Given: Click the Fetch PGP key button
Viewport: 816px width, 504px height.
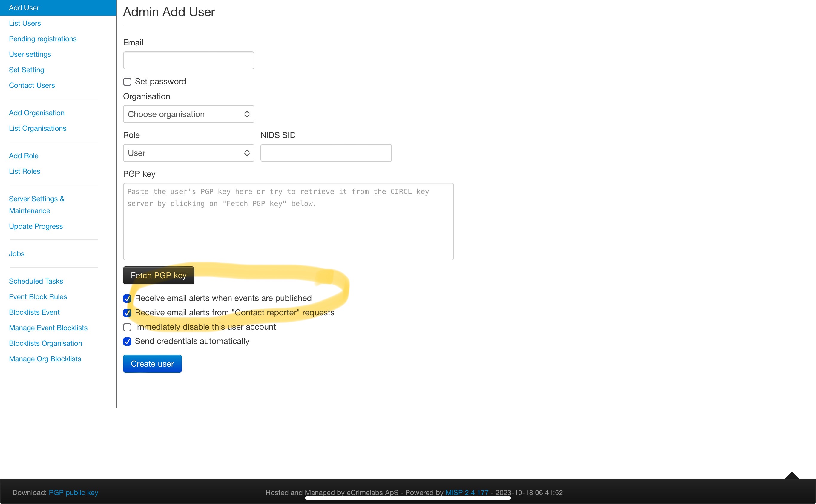Looking at the screenshot, I should tap(158, 275).
